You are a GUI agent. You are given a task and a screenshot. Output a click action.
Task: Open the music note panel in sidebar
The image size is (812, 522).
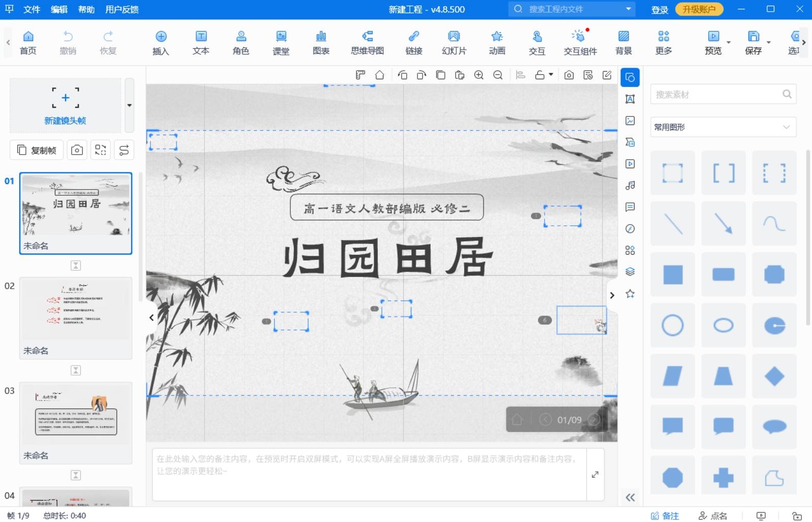click(x=630, y=186)
